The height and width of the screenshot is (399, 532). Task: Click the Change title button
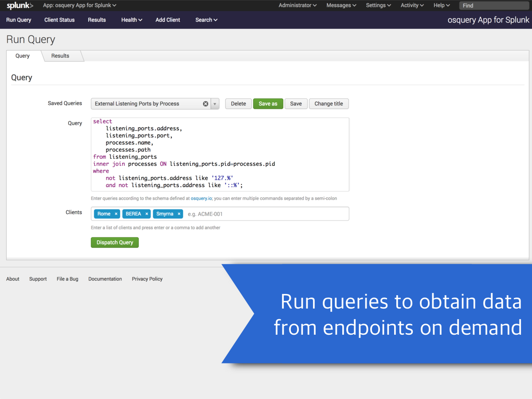click(x=329, y=104)
